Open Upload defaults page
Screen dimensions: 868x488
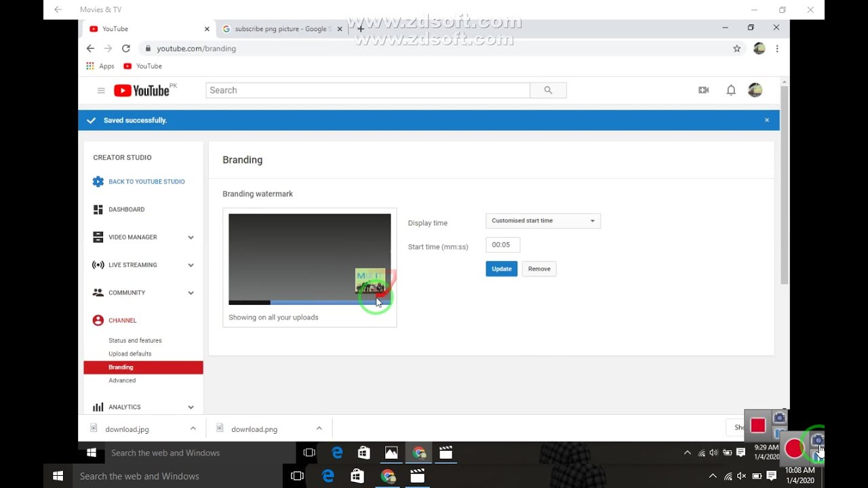coord(130,354)
